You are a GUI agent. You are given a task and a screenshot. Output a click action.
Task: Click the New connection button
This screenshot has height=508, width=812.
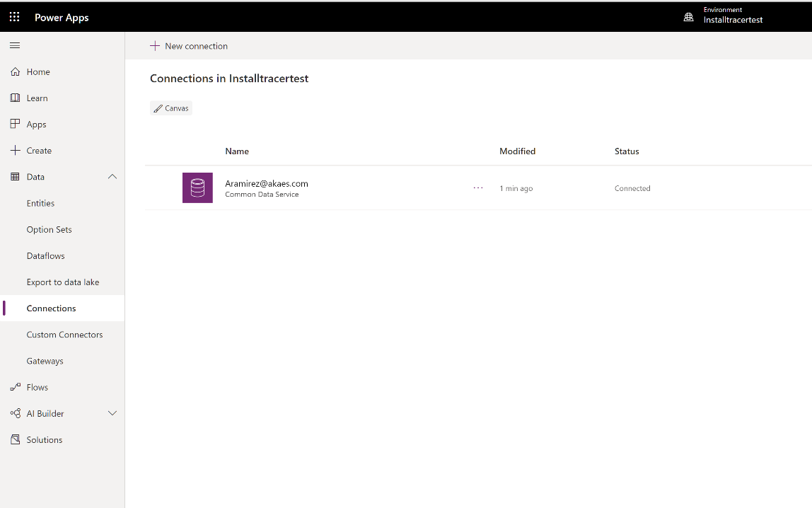point(189,45)
